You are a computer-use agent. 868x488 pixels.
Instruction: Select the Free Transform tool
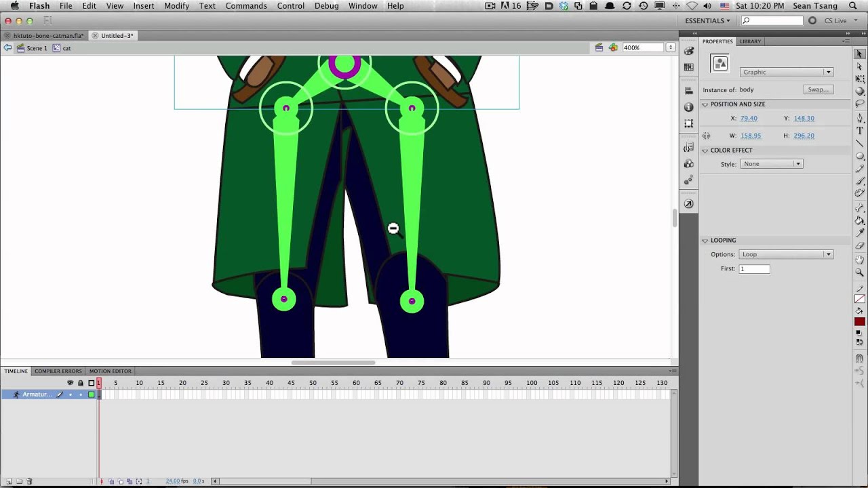click(859, 79)
